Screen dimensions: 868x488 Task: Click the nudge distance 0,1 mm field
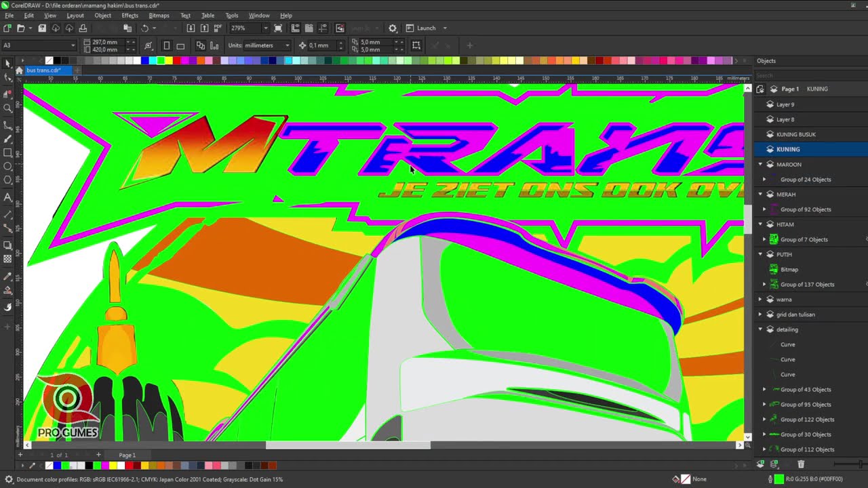[x=321, y=45]
